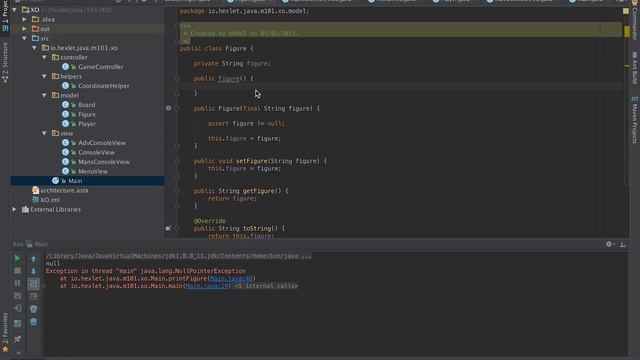
Task: Click the src folder label
Action: tap(44, 38)
